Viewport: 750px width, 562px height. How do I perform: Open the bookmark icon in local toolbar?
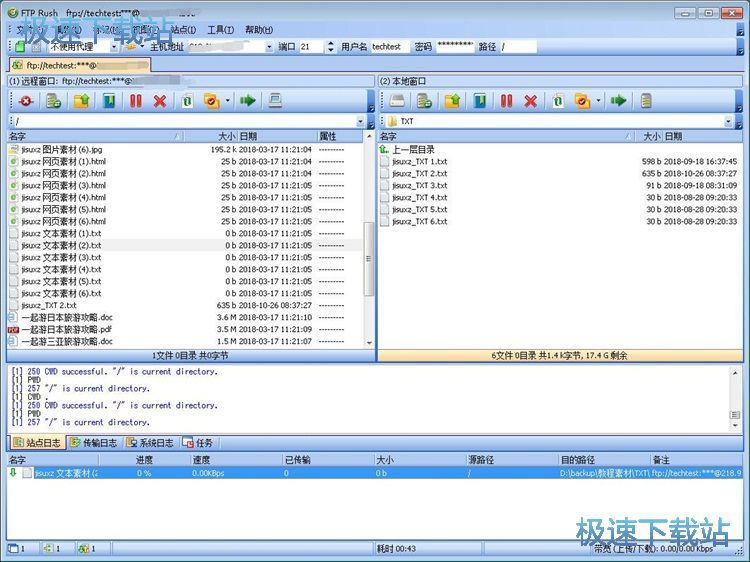480,101
